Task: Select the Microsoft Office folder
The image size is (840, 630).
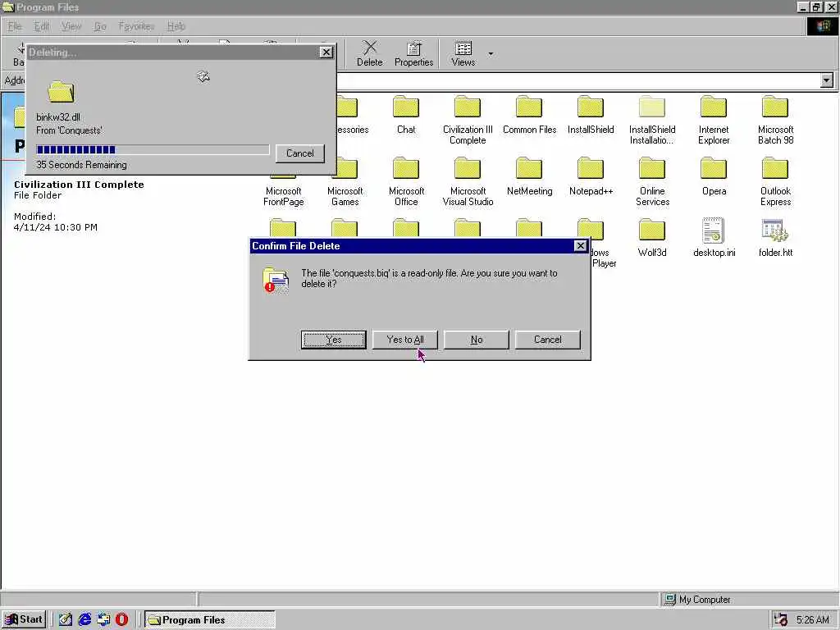Action: pyautogui.click(x=406, y=182)
